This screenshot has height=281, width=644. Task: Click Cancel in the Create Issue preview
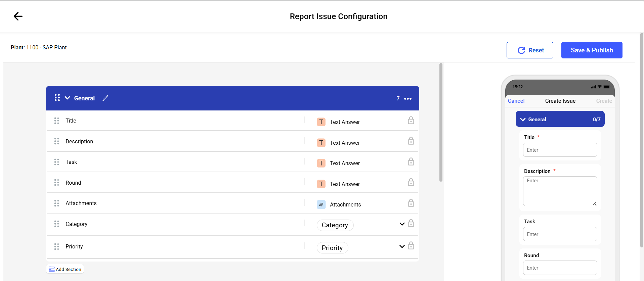pyautogui.click(x=516, y=101)
